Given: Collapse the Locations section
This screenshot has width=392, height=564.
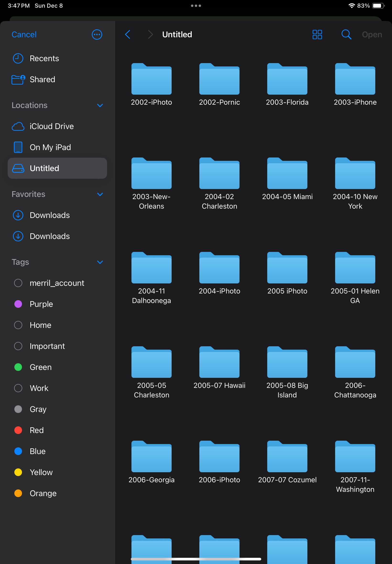Looking at the screenshot, I should coord(100,105).
